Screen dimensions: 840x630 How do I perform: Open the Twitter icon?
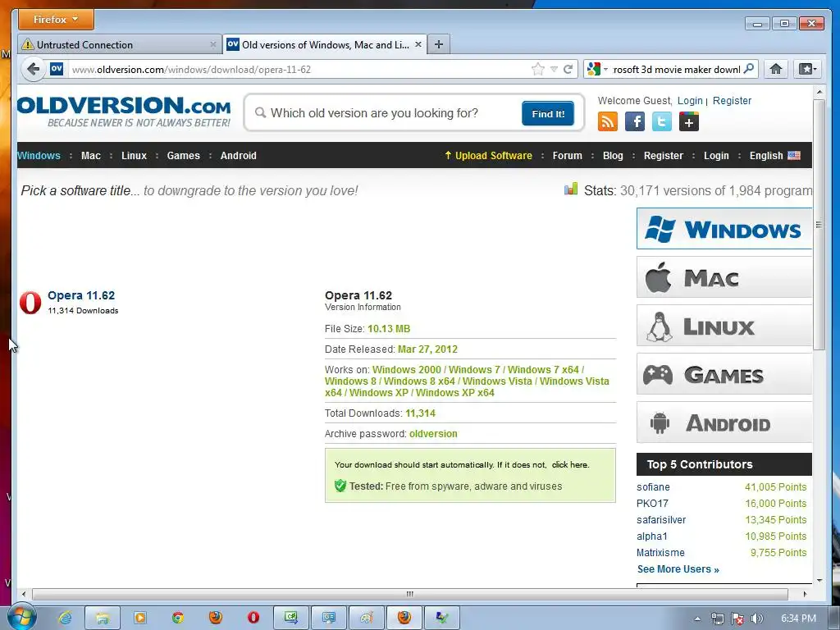point(662,122)
